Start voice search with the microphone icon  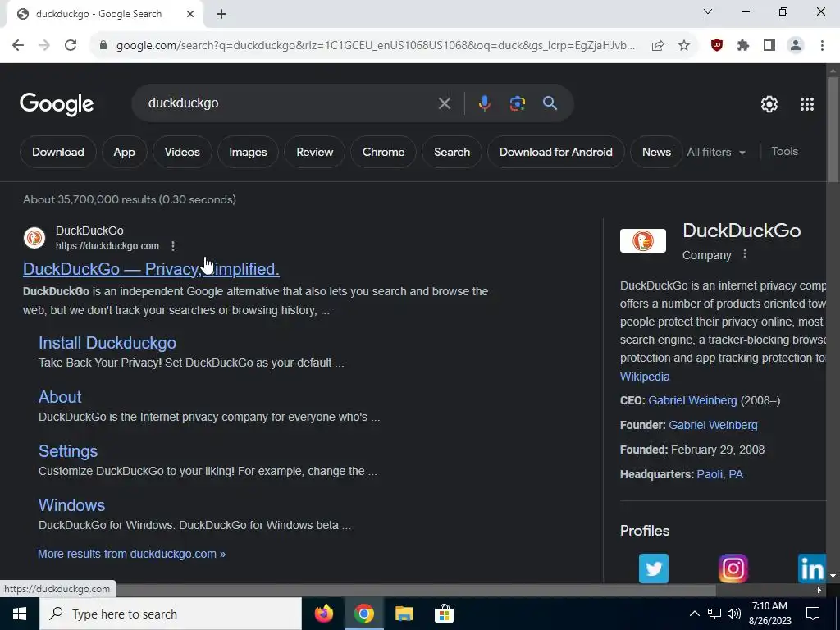(484, 103)
